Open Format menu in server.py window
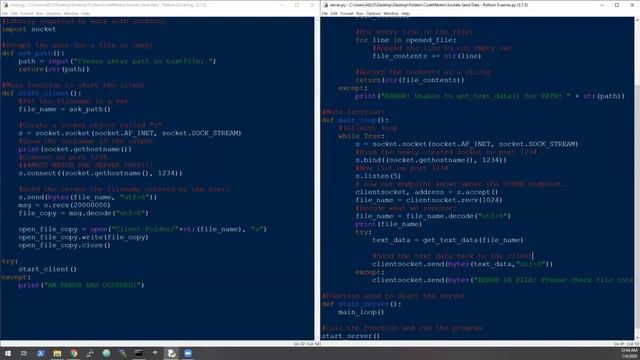Screen dimensions: 640x360 pos(347,13)
